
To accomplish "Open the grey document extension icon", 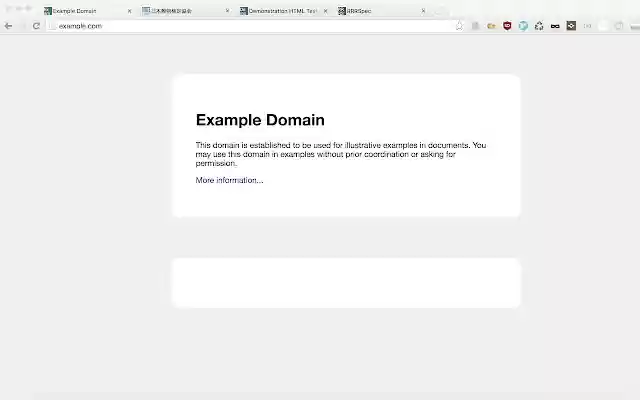I will tap(475, 26).
